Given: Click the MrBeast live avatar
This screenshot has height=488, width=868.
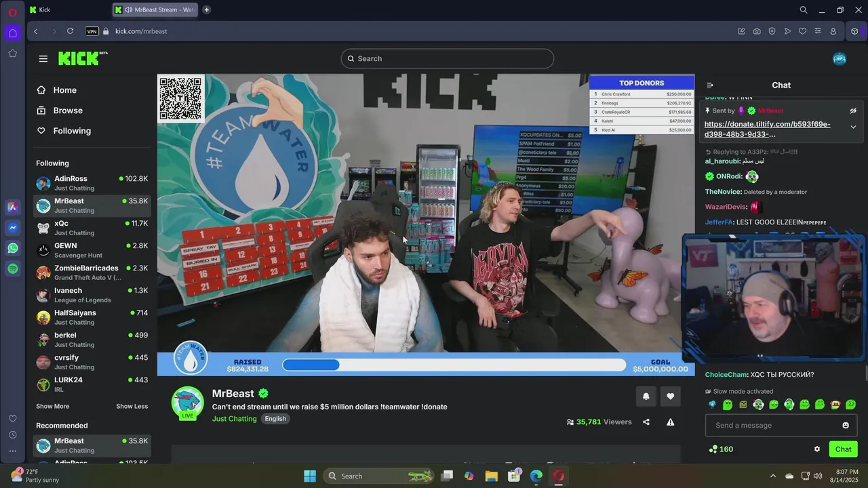Looking at the screenshot, I should pos(188,403).
